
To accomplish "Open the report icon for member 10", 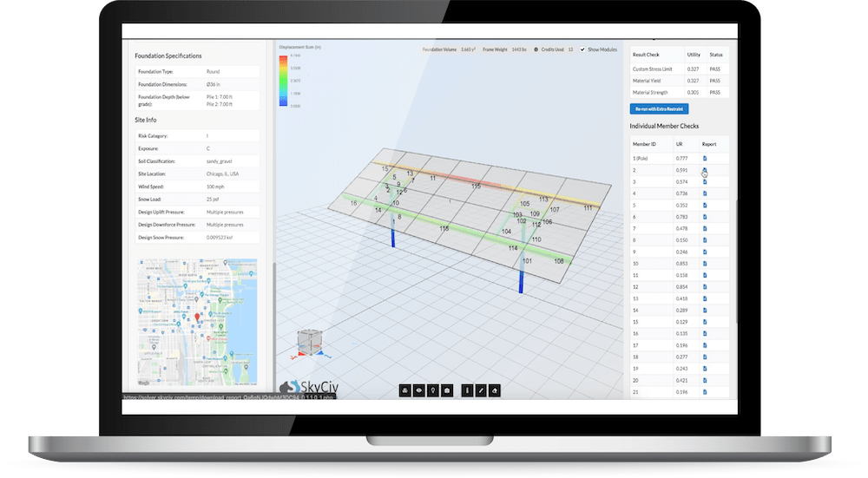I will [705, 263].
